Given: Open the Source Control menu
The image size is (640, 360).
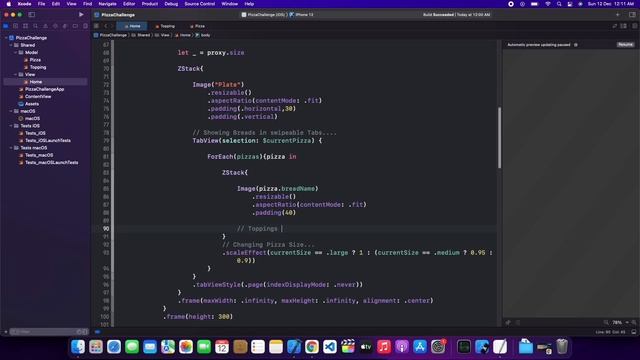Looking at the screenshot, I should [200, 4].
